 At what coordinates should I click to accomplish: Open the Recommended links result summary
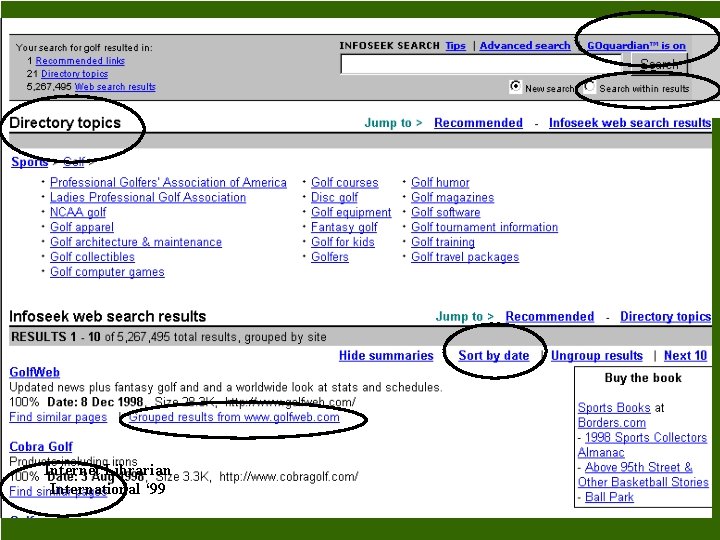(x=80, y=61)
